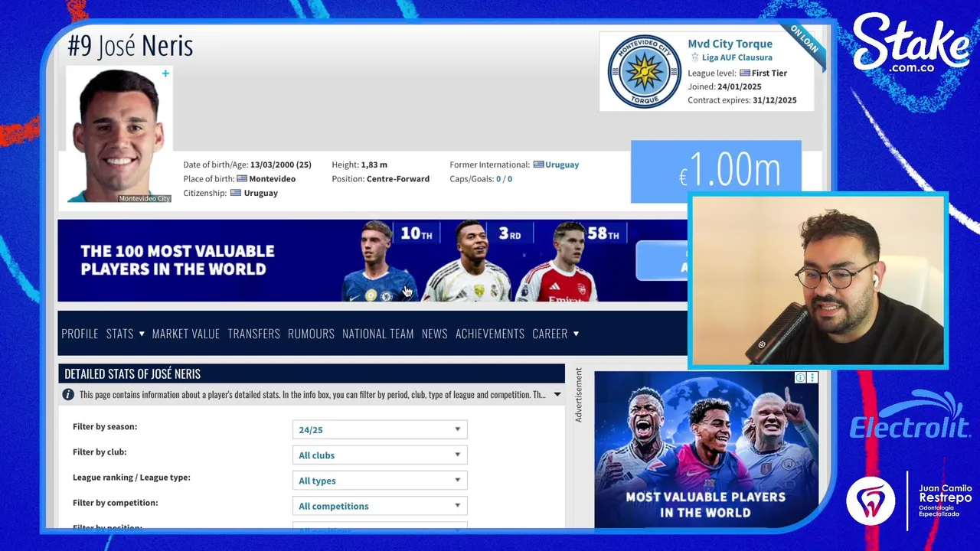Open the Filter by competition dropdown

[x=380, y=506]
